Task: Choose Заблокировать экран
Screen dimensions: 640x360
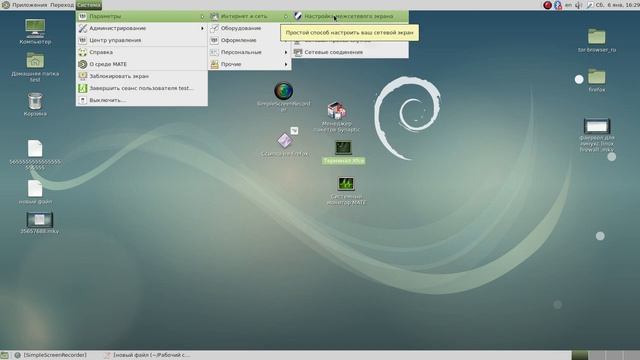Action: 142,76
